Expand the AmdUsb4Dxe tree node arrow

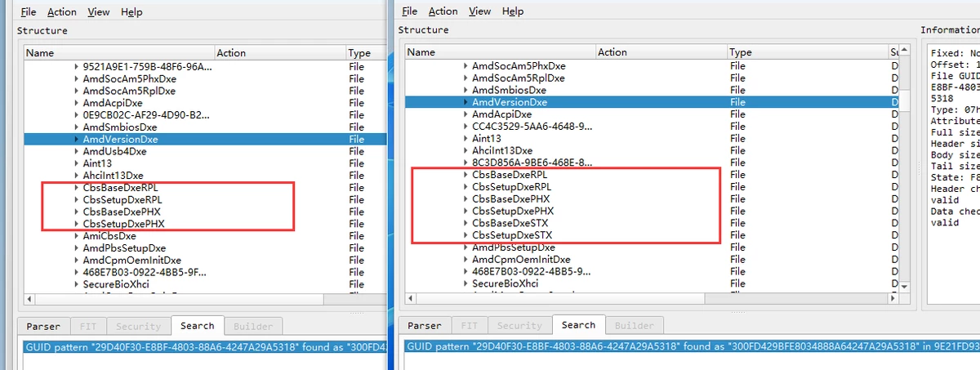[77, 152]
